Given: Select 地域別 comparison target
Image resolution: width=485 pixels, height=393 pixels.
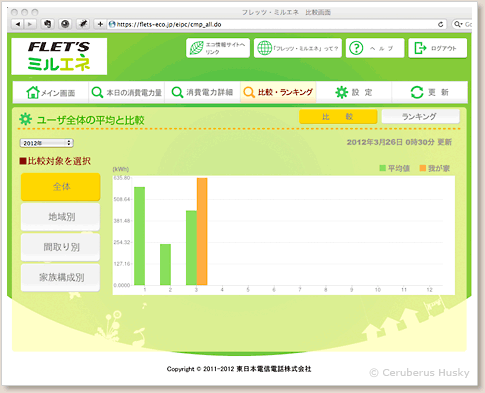Looking at the screenshot, I should click(x=61, y=217).
